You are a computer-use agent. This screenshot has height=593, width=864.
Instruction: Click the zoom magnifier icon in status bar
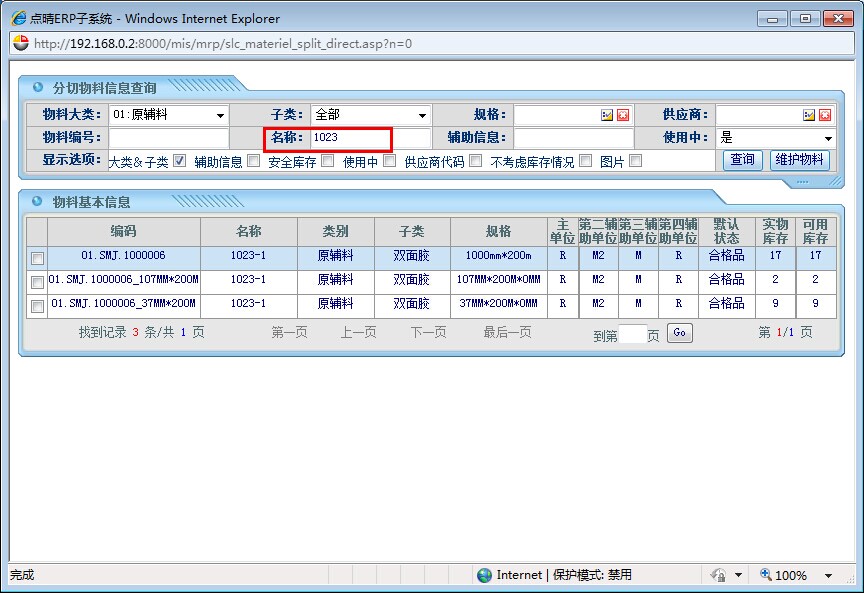coord(766,575)
